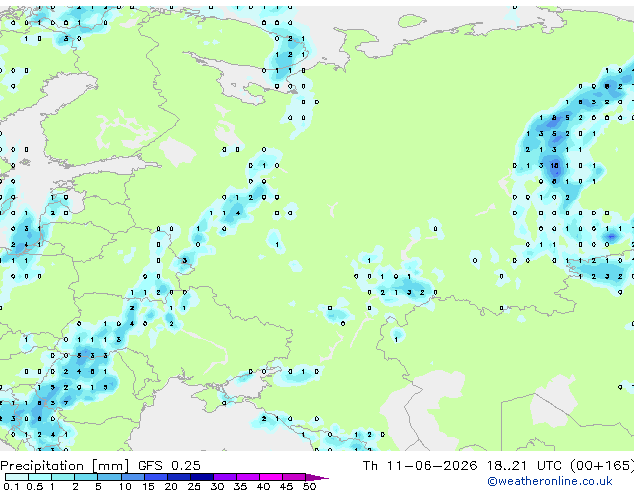Click the '35' legend scale label
Screen dimensions: 634x490
[x=240, y=486]
